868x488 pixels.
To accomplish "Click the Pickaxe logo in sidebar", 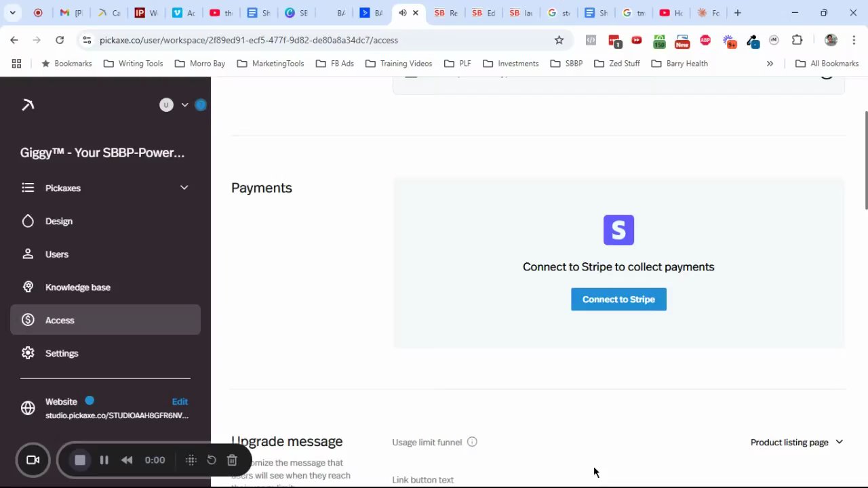I will (28, 104).
